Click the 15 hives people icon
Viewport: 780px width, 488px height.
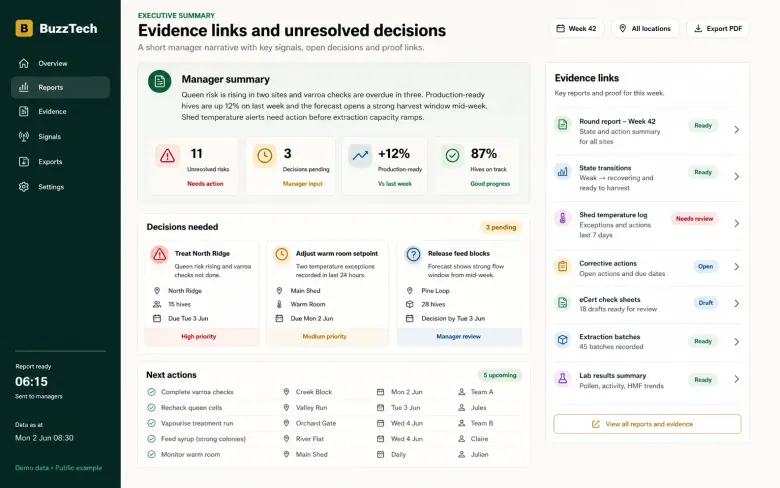tap(157, 304)
